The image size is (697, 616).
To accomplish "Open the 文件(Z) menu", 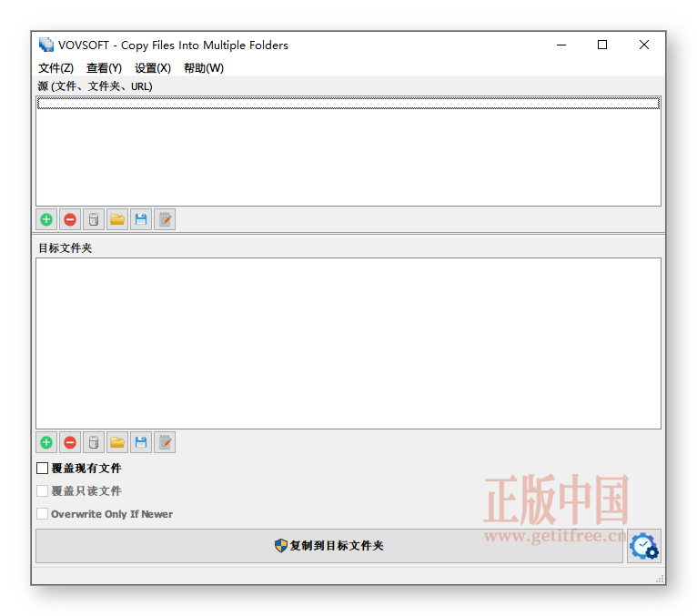I will point(56,68).
